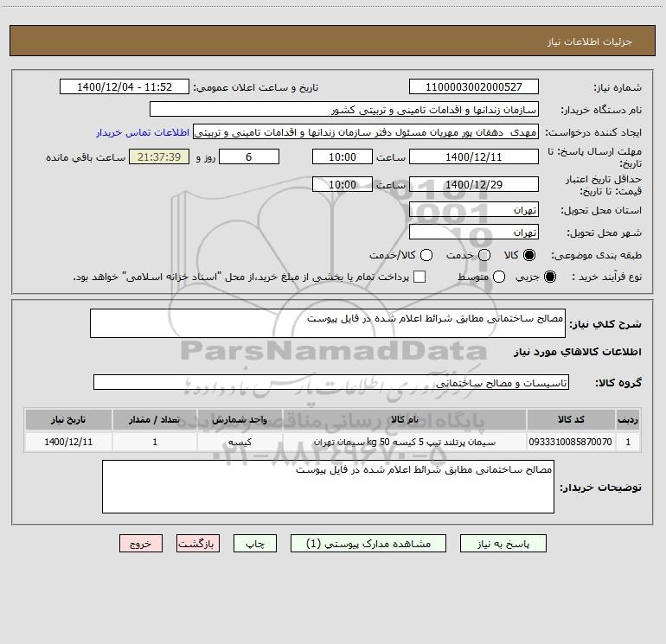Select the متوسط purchase type radio
Image resolution: width=666 pixels, height=644 pixels.
click(x=499, y=277)
